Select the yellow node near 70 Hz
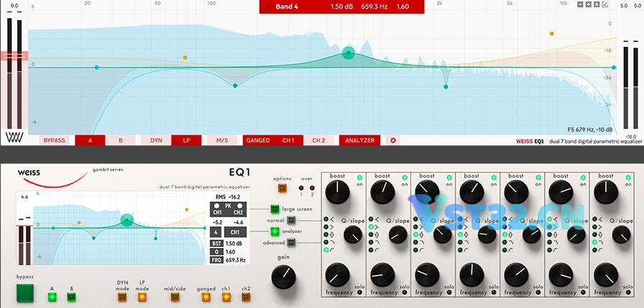Screen dimensions: 644x308 tap(185, 58)
